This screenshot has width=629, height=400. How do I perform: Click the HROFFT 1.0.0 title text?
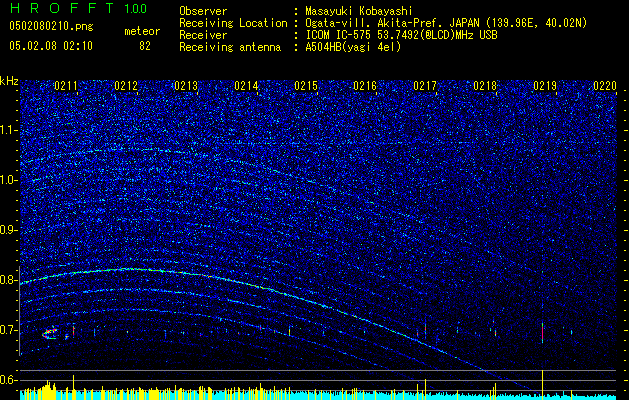pos(78,8)
